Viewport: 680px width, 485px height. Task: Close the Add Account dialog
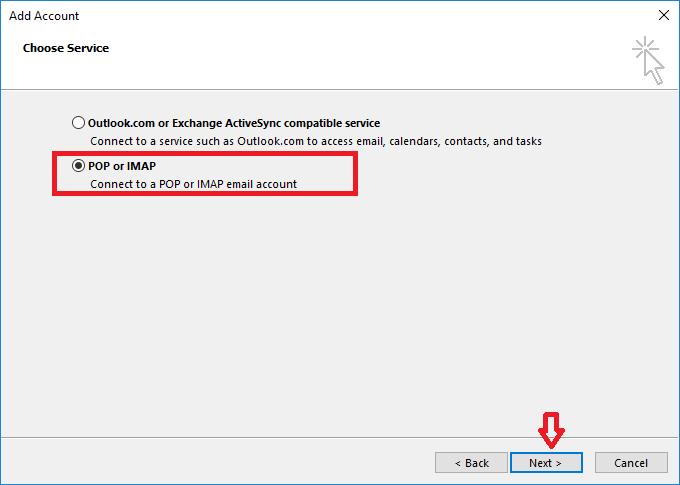click(x=663, y=16)
